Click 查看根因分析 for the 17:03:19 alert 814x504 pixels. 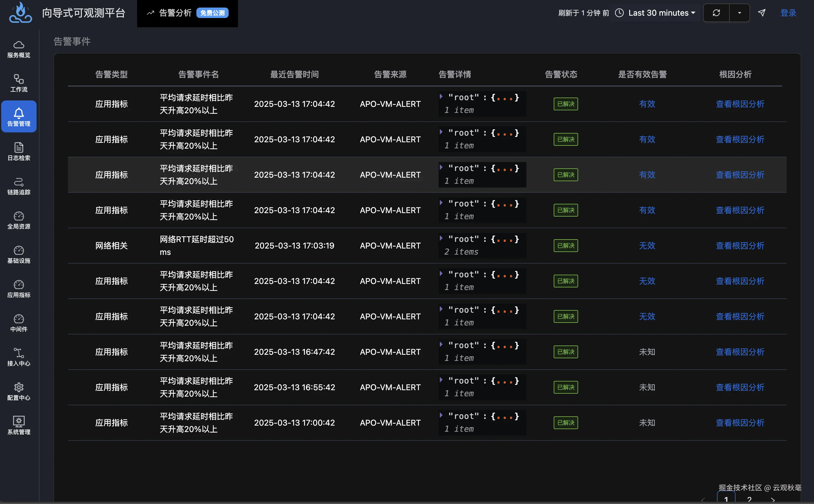click(740, 246)
